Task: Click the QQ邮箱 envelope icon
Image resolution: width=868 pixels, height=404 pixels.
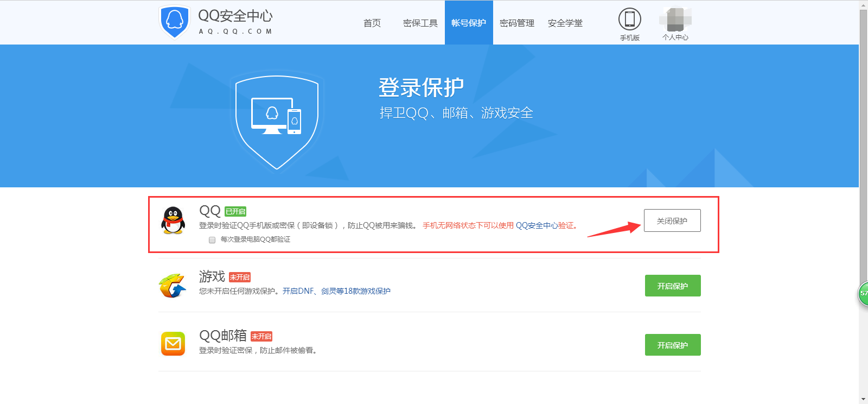Action: click(173, 344)
